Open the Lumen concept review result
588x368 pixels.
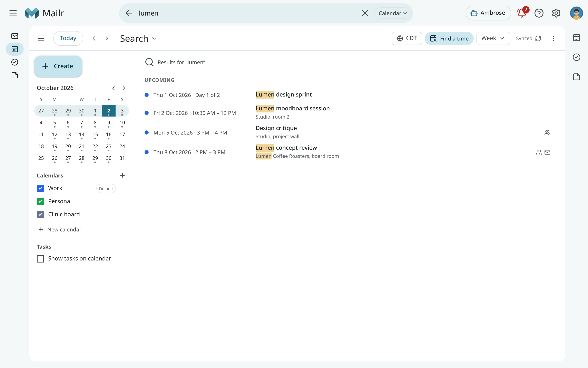pos(347,152)
